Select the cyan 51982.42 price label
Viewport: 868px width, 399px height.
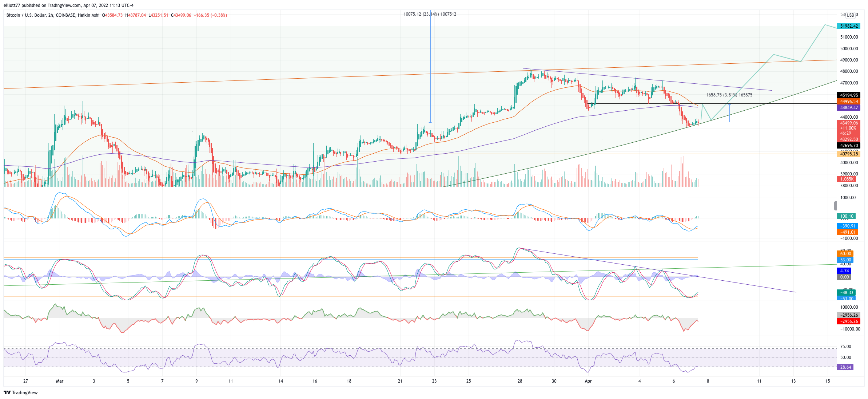point(849,26)
